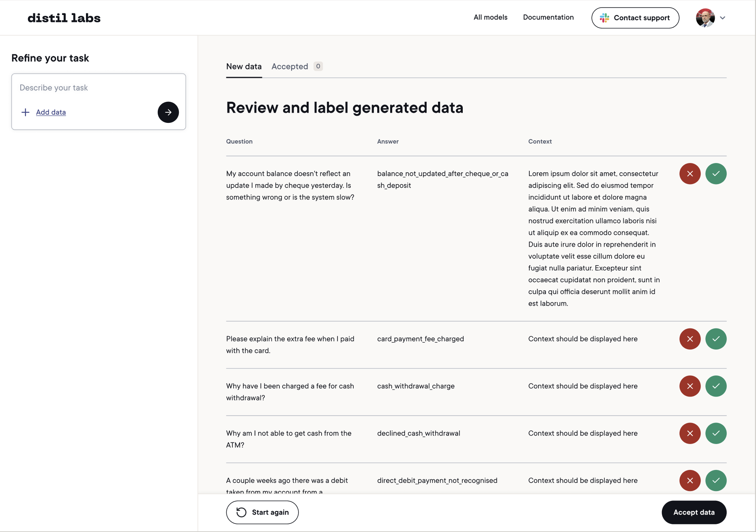Click the plus icon beside Add data
Screen dimensions: 756x532
pyautogui.click(x=25, y=112)
